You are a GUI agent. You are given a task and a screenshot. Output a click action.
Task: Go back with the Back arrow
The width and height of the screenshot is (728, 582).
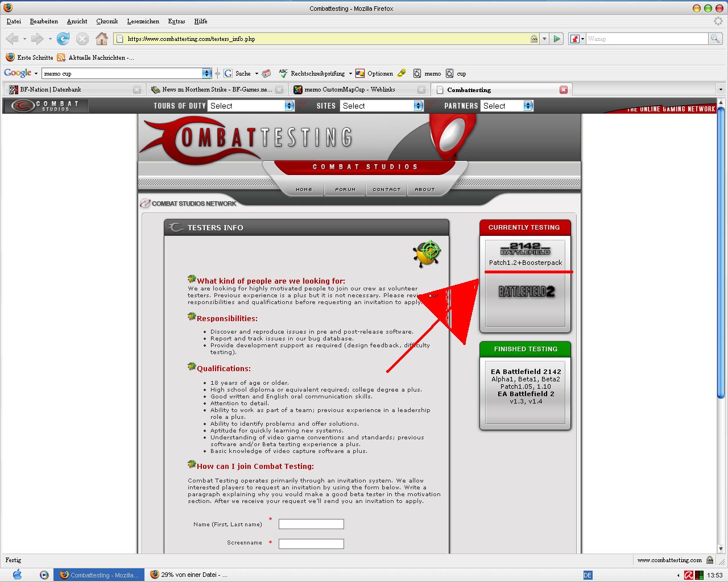click(x=12, y=39)
